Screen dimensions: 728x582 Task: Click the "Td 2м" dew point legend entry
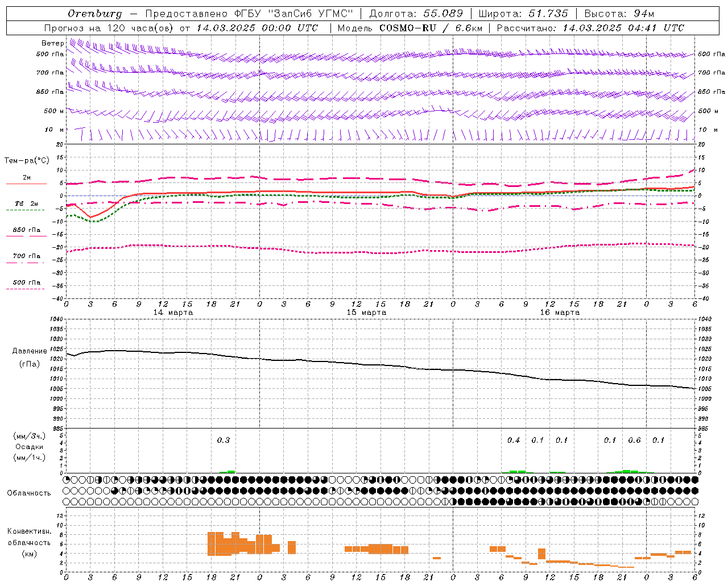coord(27,203)
